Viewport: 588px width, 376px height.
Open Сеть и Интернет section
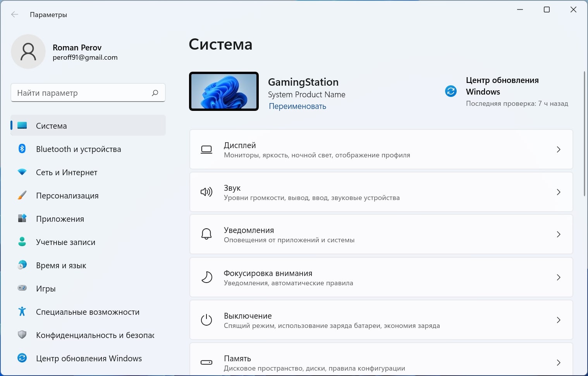pos(88,172)
